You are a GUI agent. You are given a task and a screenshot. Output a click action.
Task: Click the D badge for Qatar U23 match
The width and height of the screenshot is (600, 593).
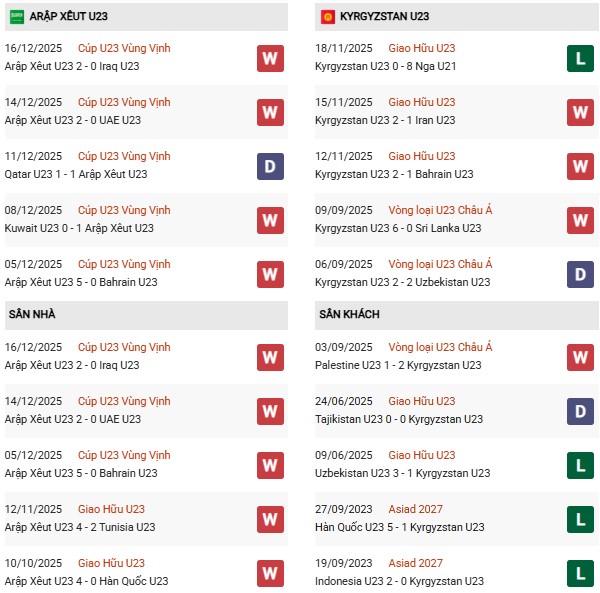pos(270,165)
